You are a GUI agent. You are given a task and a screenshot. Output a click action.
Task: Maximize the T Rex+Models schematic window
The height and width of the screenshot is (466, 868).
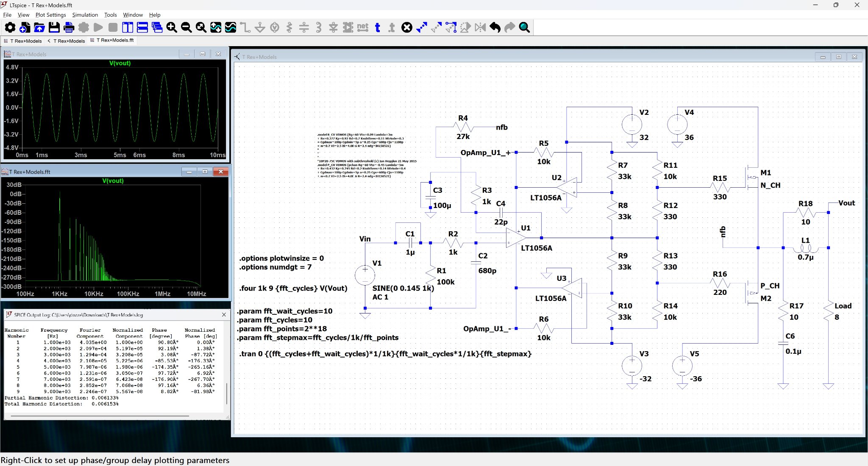pos(838,57)
